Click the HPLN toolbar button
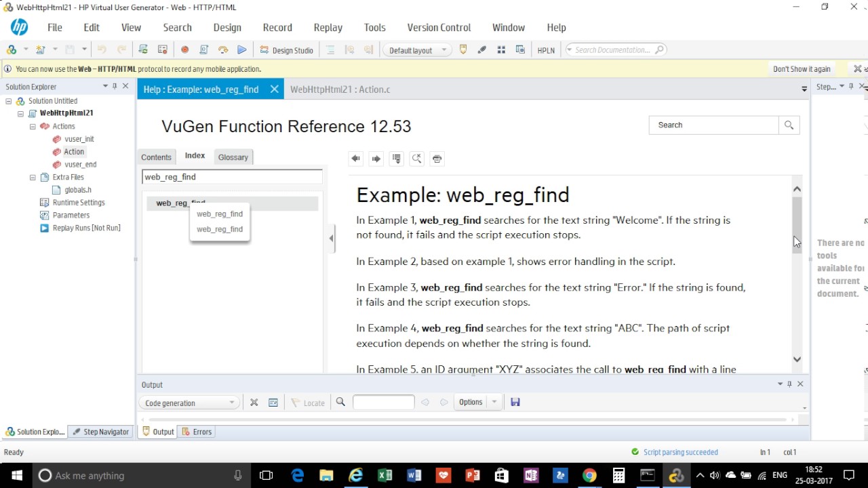868x488 pixels. [x=546, y=50]
